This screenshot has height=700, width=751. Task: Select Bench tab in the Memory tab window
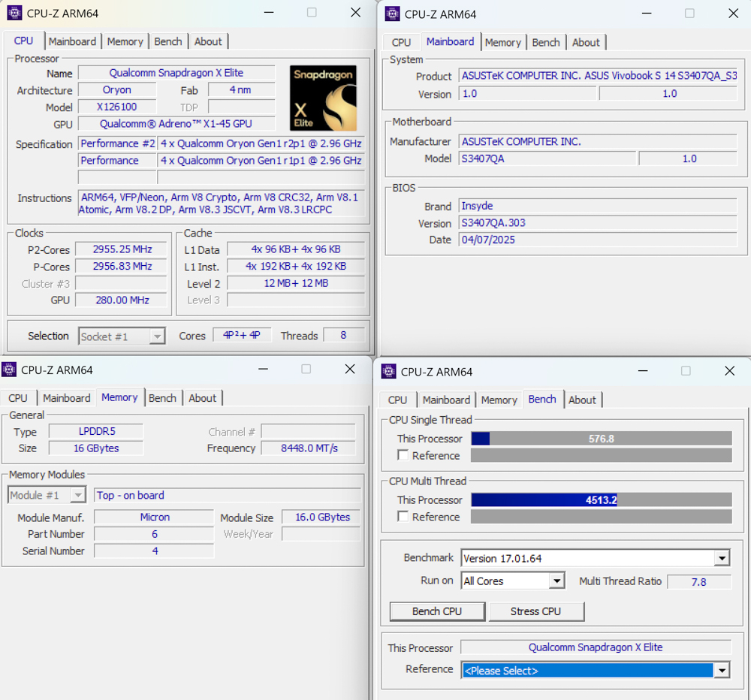pos(162,398)
